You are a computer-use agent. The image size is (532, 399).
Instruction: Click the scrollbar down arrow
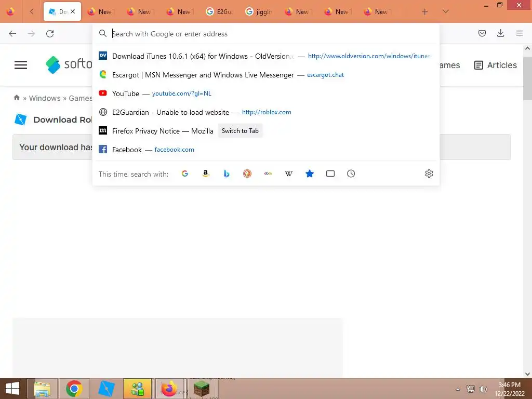click(x=527, y=374)
